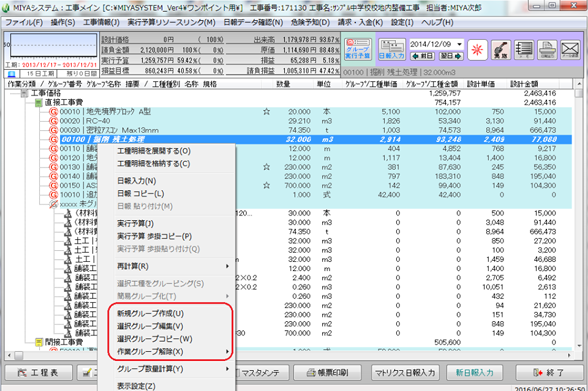Click the G icon of row 00010
The width and height of the screenshot is (588, 391).
tap(54, 111)
